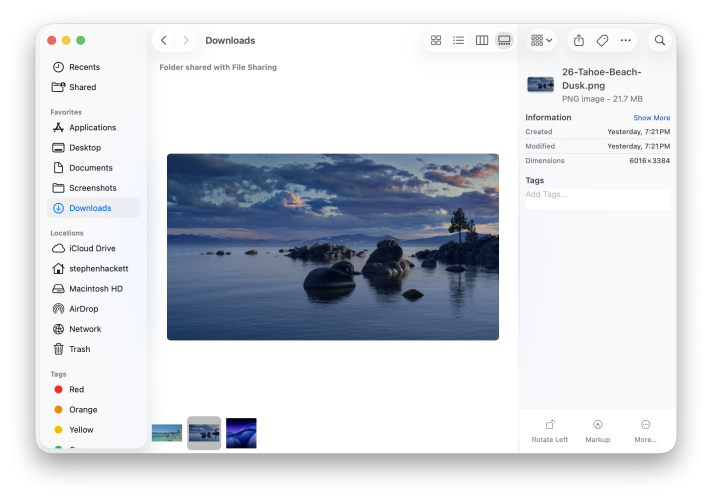Go back using the left chevron

pos(164,40)
